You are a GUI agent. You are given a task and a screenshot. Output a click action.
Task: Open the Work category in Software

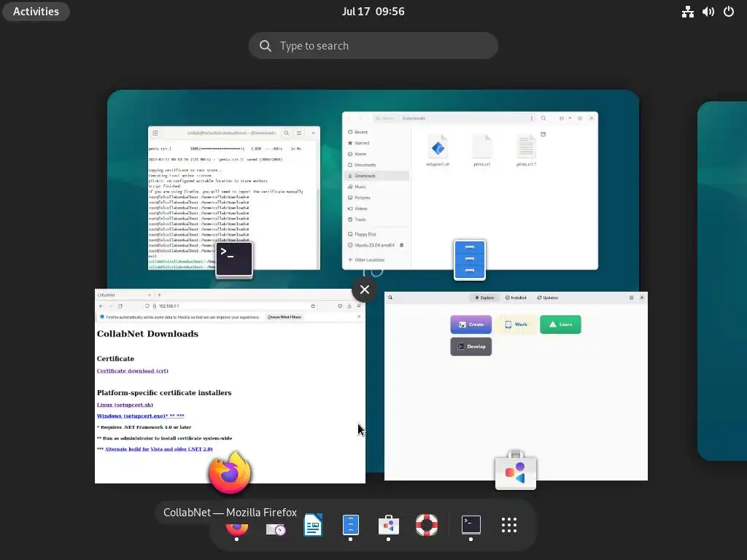516,324
